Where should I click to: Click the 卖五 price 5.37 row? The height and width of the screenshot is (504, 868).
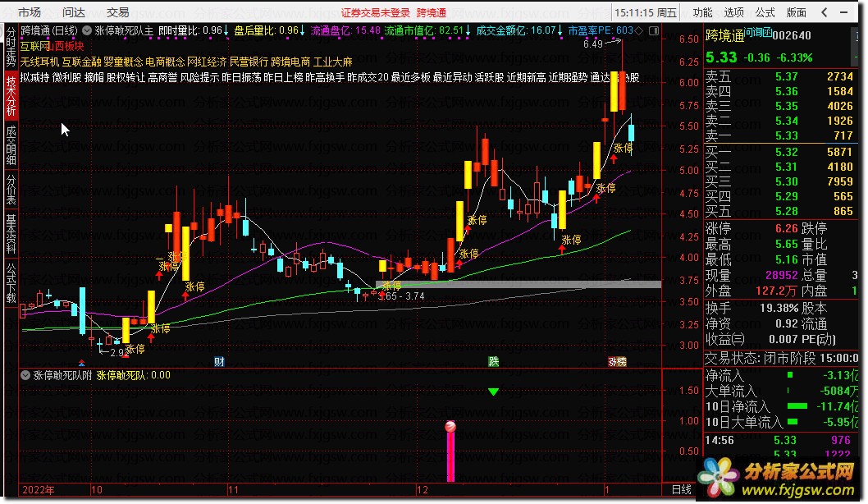[779, 76]
